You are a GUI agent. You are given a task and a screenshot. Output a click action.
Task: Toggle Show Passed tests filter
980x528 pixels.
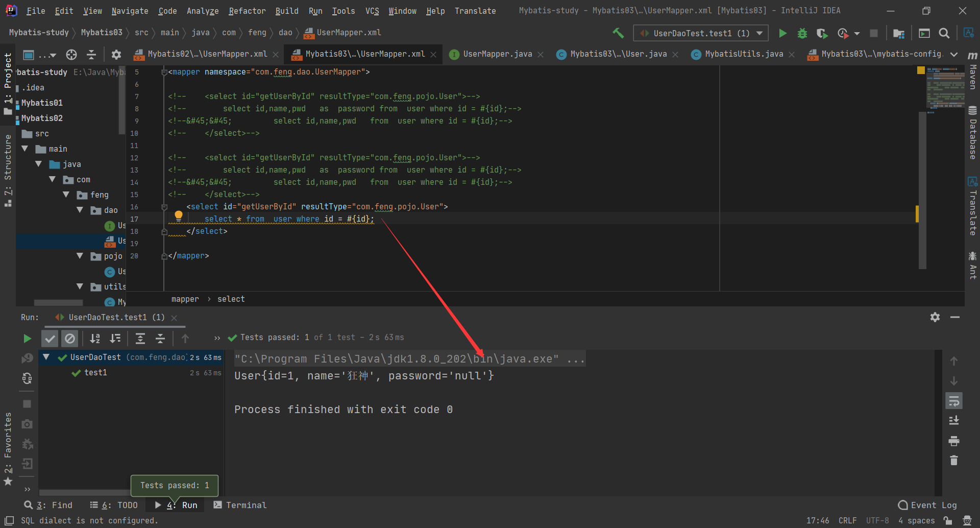coord(50,338)
